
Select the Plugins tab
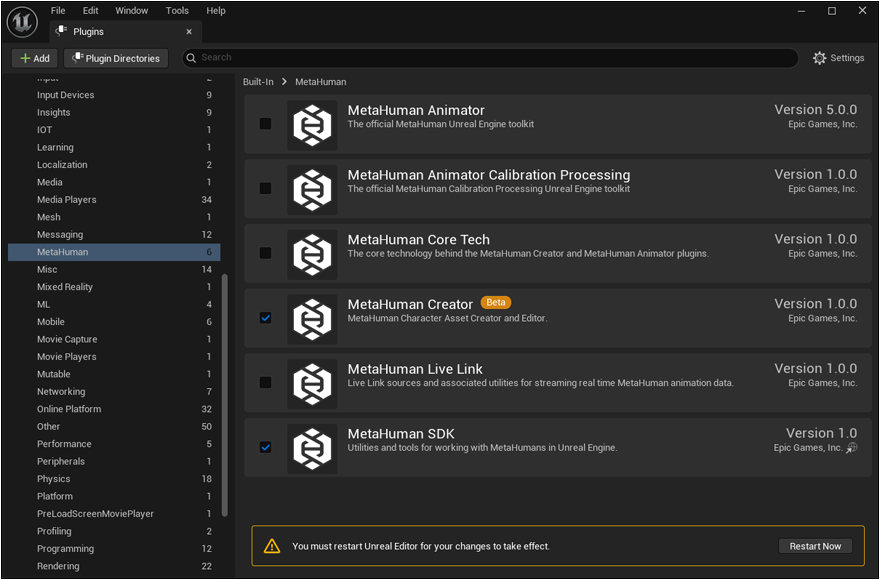(x=125, y=31)
